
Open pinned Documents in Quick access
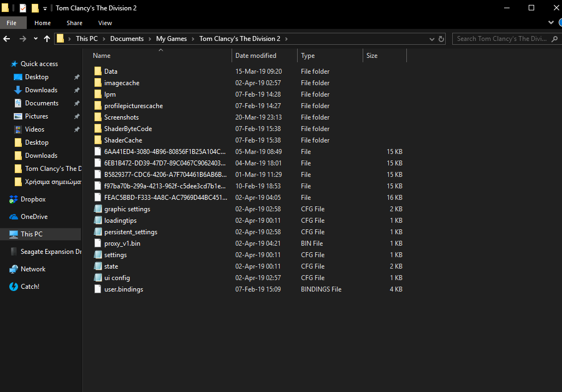tap(42, 103)
